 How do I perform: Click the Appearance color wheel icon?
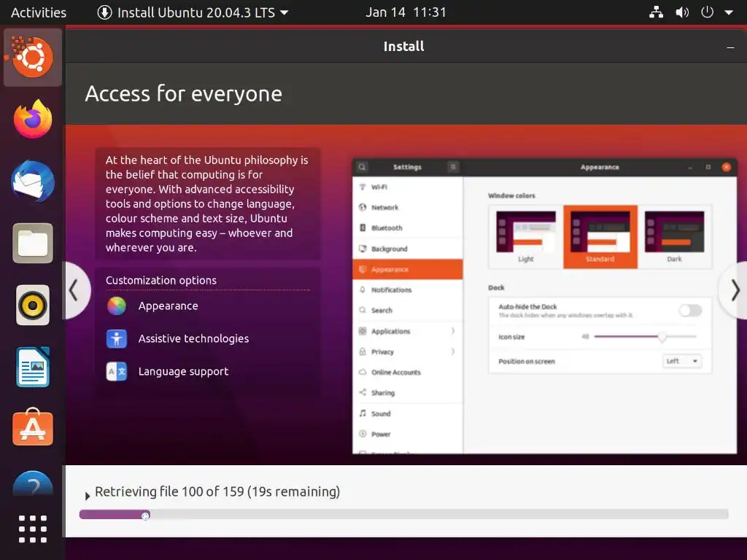coord(116,306)
